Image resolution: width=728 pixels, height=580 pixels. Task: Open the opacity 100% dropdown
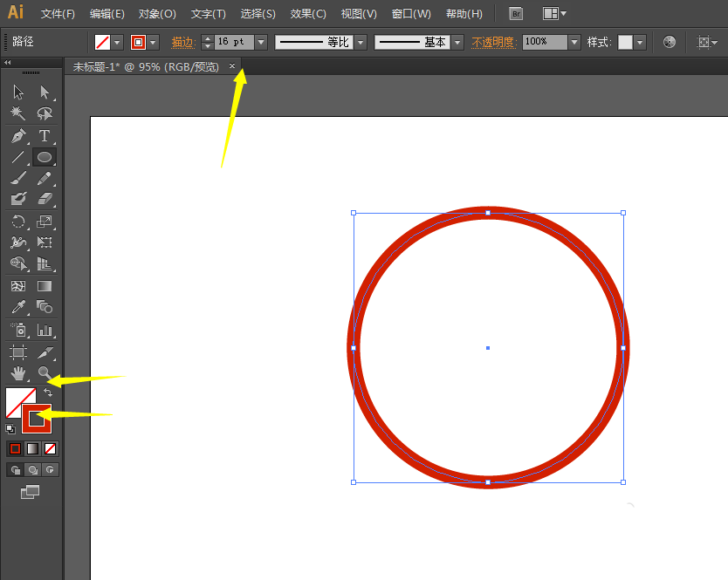point(574,42)
